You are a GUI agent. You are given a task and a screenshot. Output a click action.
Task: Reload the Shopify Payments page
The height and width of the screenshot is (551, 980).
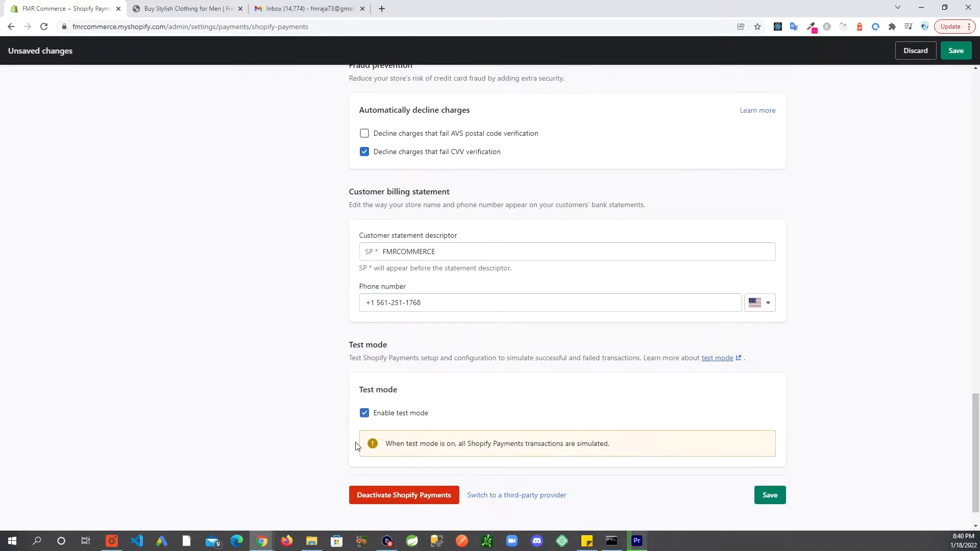pyautogui.click(x=44, y=27)
